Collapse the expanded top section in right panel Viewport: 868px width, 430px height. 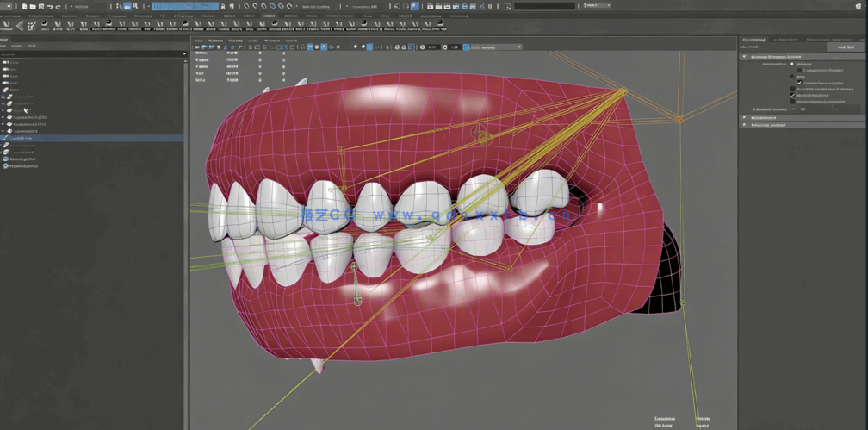point(745,57)
